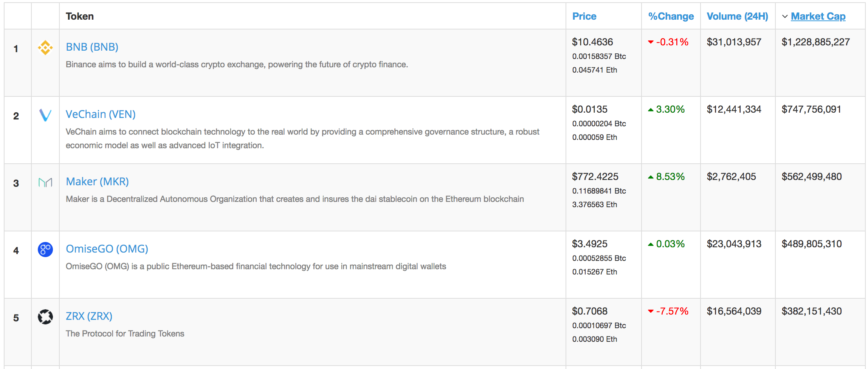The width and height of the screenshot is (868, 369).
Task: Follow the Maker (MKR) link
Action: (x=97, y=181)
